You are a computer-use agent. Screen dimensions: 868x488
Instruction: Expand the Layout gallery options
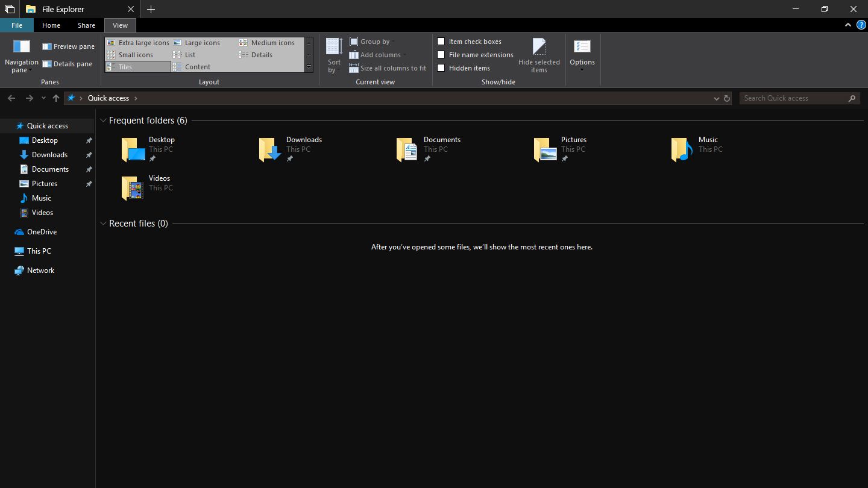coord(309,67)
